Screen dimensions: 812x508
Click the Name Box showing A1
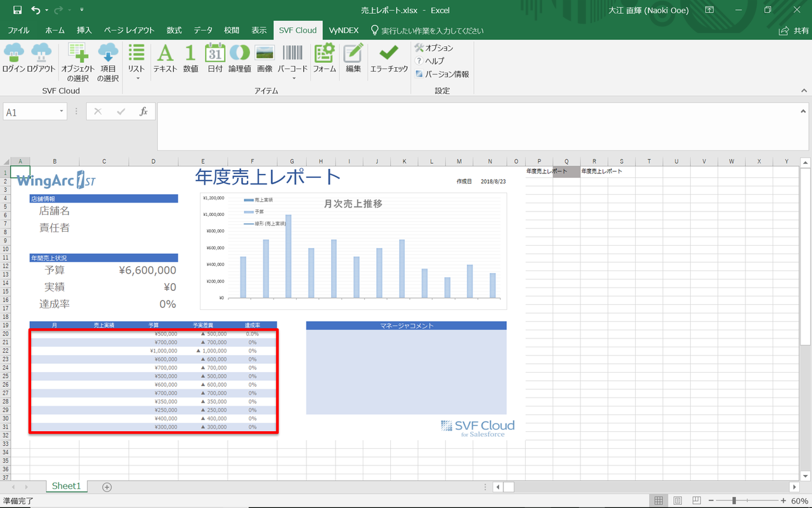tap(30, 112)
